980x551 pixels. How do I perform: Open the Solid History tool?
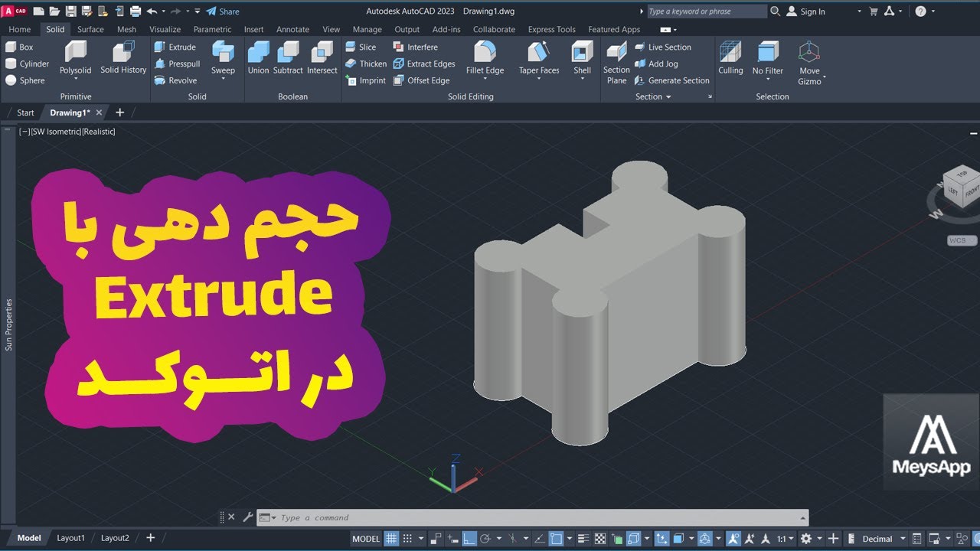[x=123, y=58]
